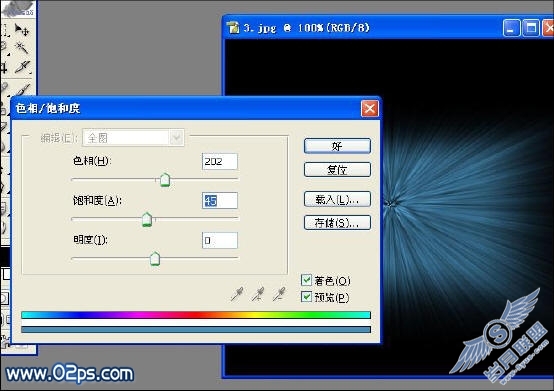
Task: Select the Brush tool in toolbox
Action: click(x=23, y=89)
